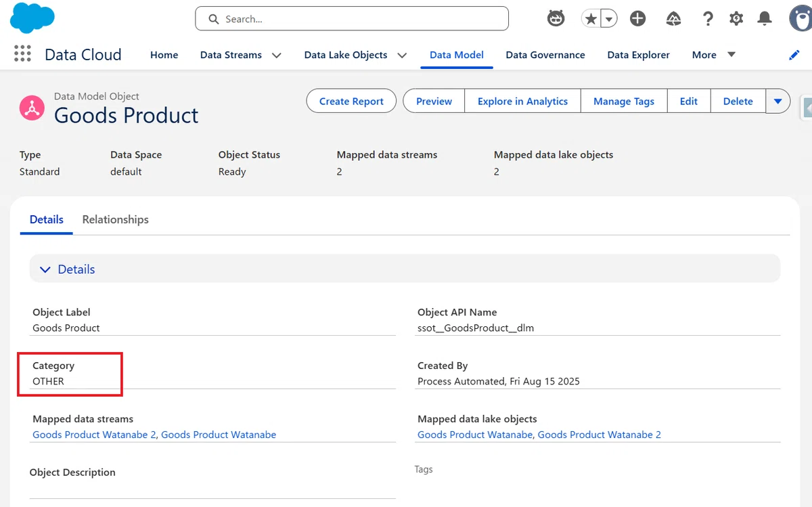Open Goods Product Watanabe 2 data stream link

94,435
